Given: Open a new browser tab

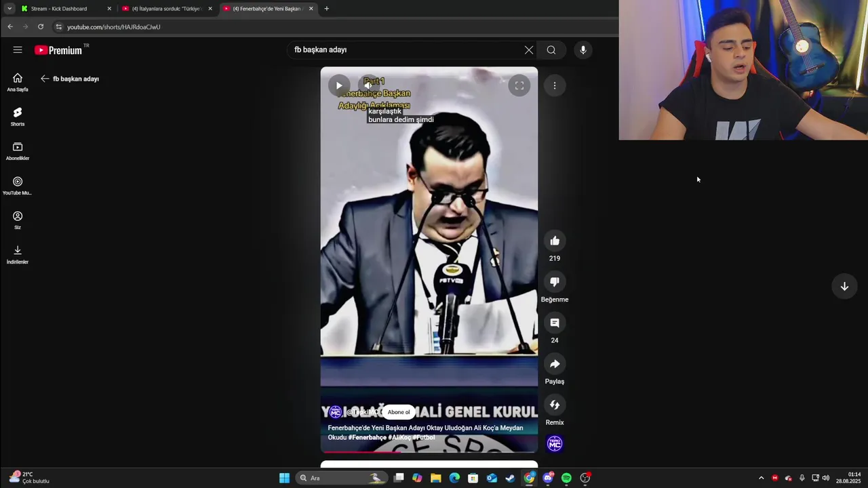Looking at the screenshot, I should click(327, 9).
